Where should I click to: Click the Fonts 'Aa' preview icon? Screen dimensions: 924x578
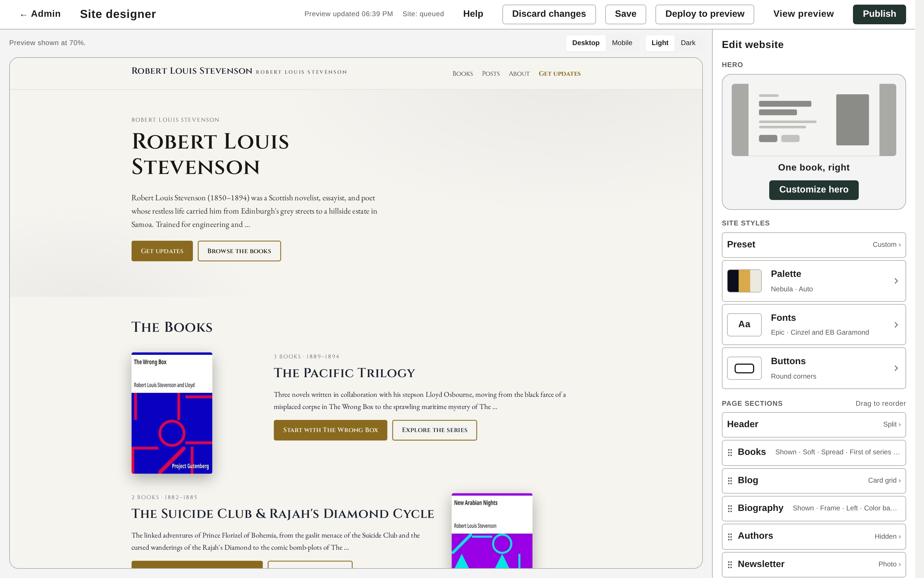click(x=744, y=325)
